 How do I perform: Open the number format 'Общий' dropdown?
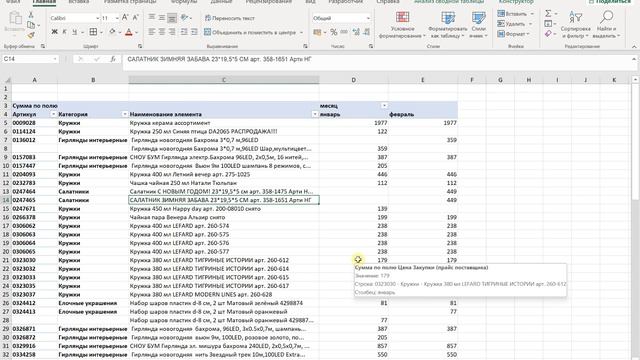tap(368, 18)
